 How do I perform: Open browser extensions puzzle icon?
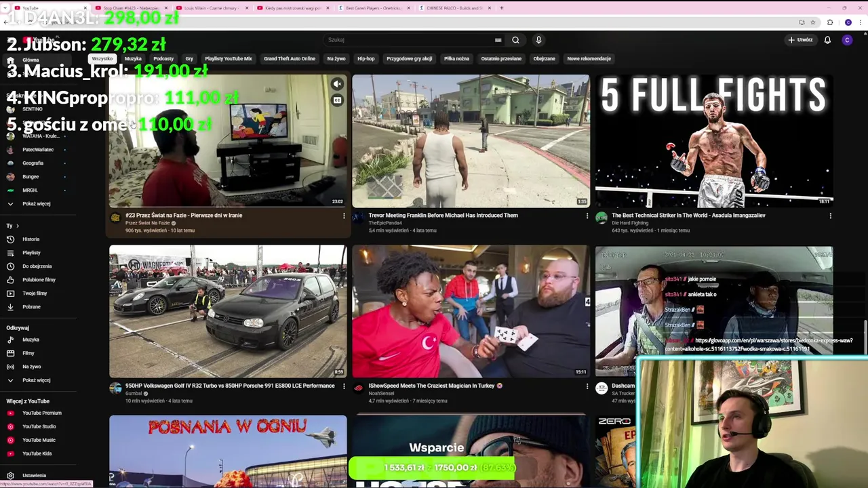point(830,22)
